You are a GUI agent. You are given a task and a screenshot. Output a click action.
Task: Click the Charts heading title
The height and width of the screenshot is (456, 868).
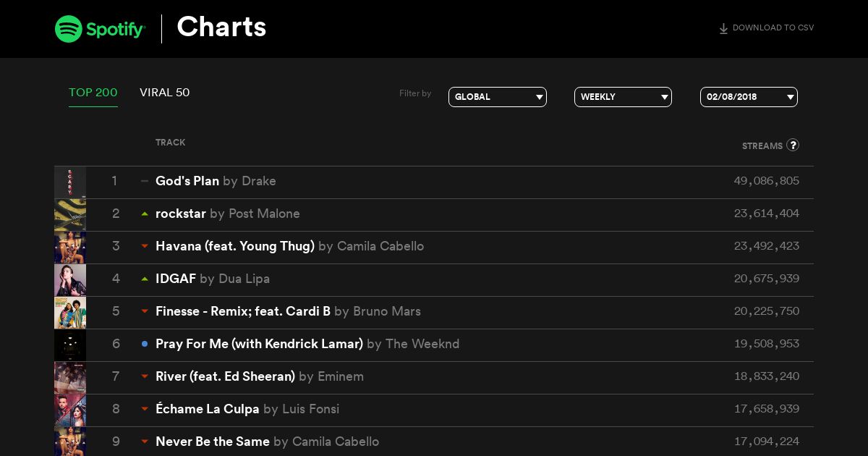click(x=221, y=28)
